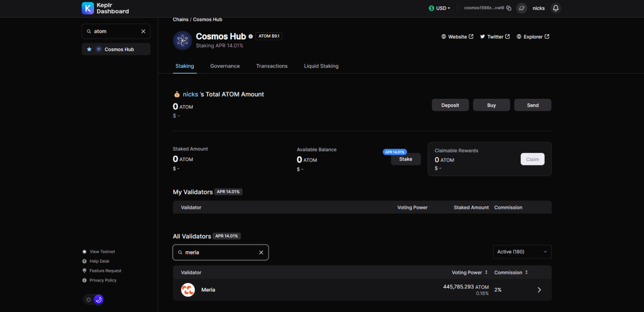Sort validators by Commission

[511, 273]
